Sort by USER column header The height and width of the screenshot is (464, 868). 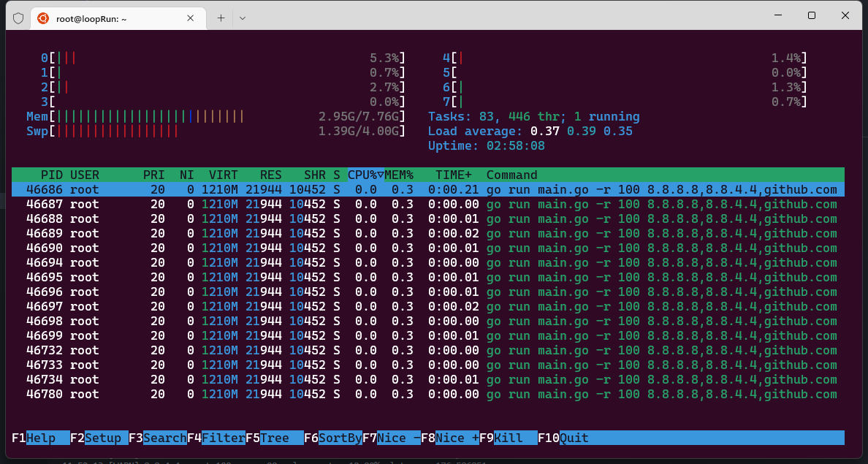click(85, 175)
